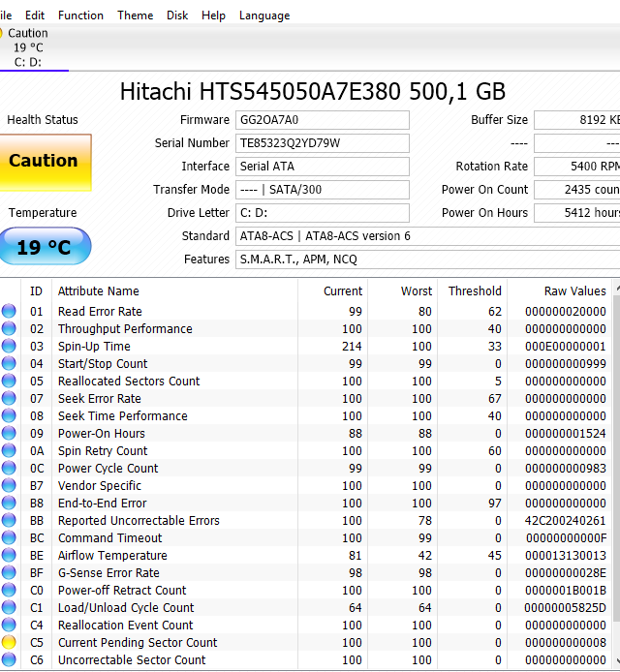Click the Interface field Serial ATA
The height and width of the screenshot is (672, 620).
click(322, 167)
